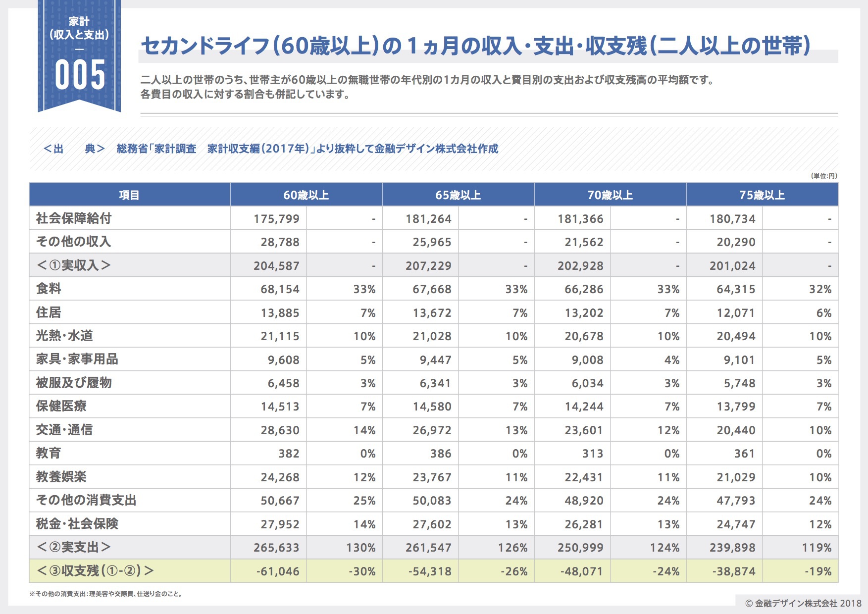Click the value 175,799 cell
This screenshot has height=614, width=868.
click(x=276, y=219)
